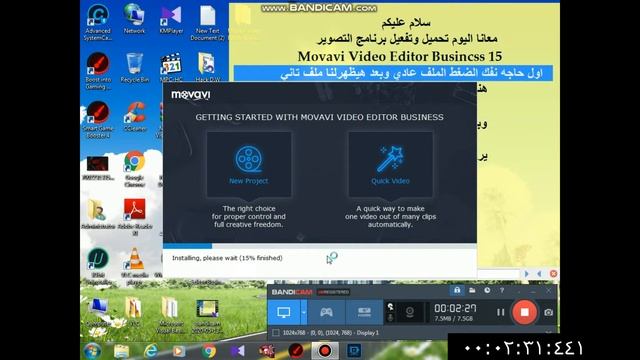Open File Explorer from taskbar

121,351
